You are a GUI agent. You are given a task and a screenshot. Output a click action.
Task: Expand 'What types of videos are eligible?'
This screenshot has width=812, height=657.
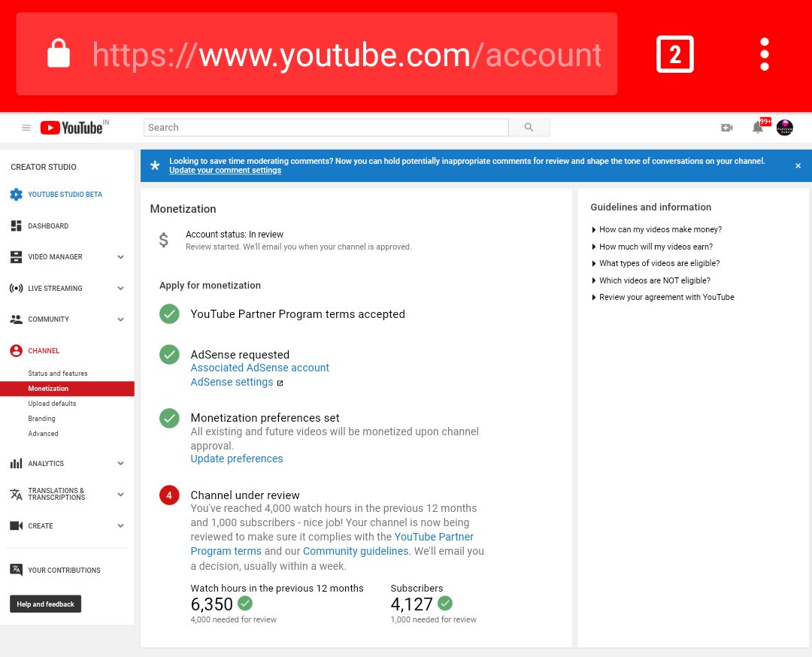click(656, 263)
